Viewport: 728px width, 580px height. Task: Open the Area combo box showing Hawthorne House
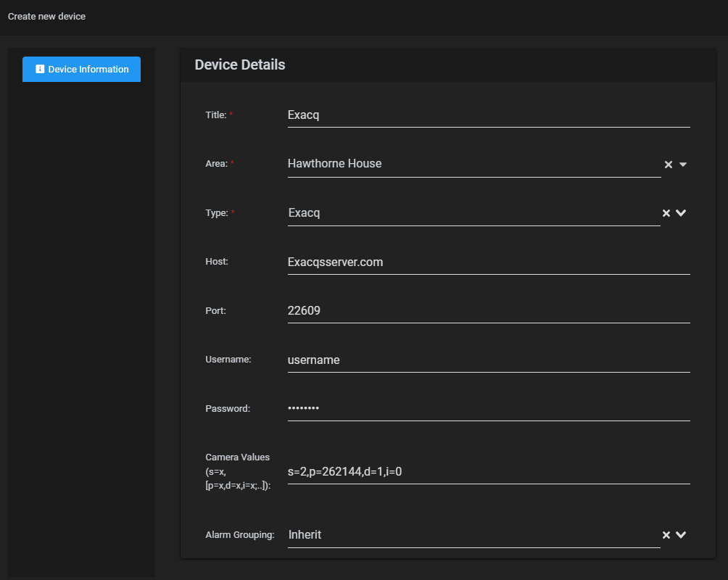click(x=474, y=164)
